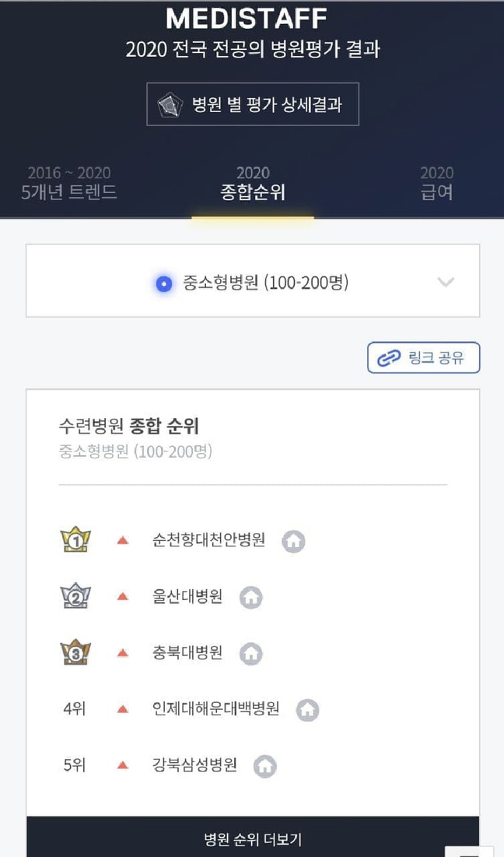Image resolution: width=504 pixels, height=857 pixels.
Task: Click the first-place gold crown icon
Action: pyautogui.click(x=75, y=540)
